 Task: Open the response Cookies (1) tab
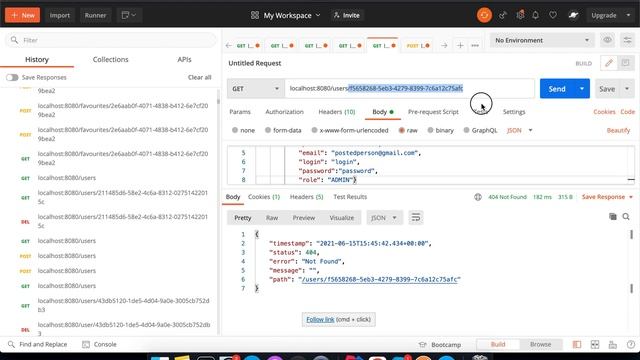pyautogui.click(x=264, y=197)
